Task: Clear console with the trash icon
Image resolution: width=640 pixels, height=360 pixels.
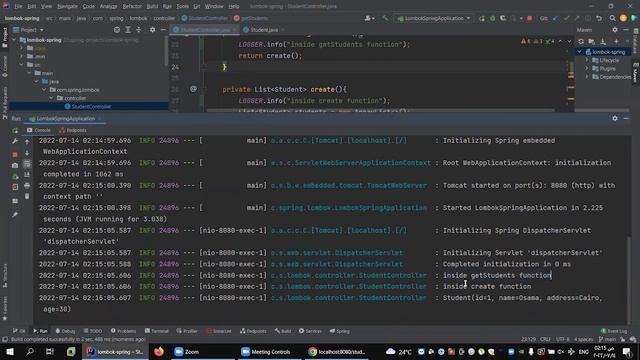Action: pyautogui.click(x=27, y=196)
